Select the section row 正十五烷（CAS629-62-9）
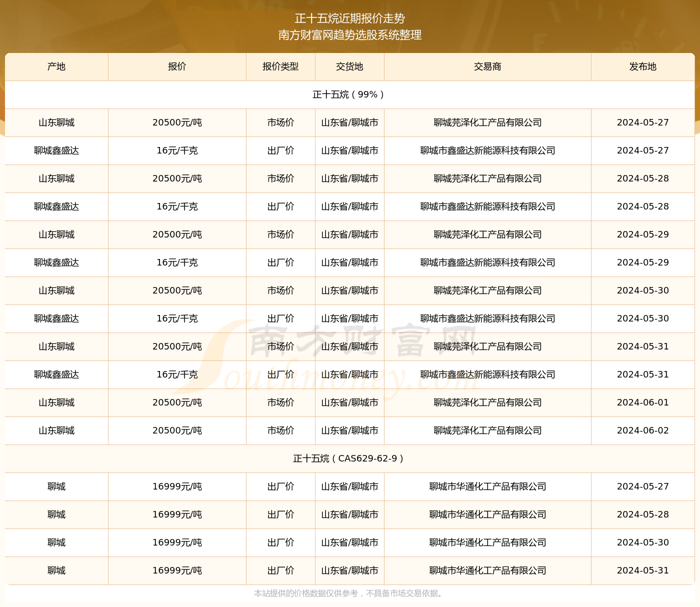This screenshot has height=607, width=700. pos(349,458)
